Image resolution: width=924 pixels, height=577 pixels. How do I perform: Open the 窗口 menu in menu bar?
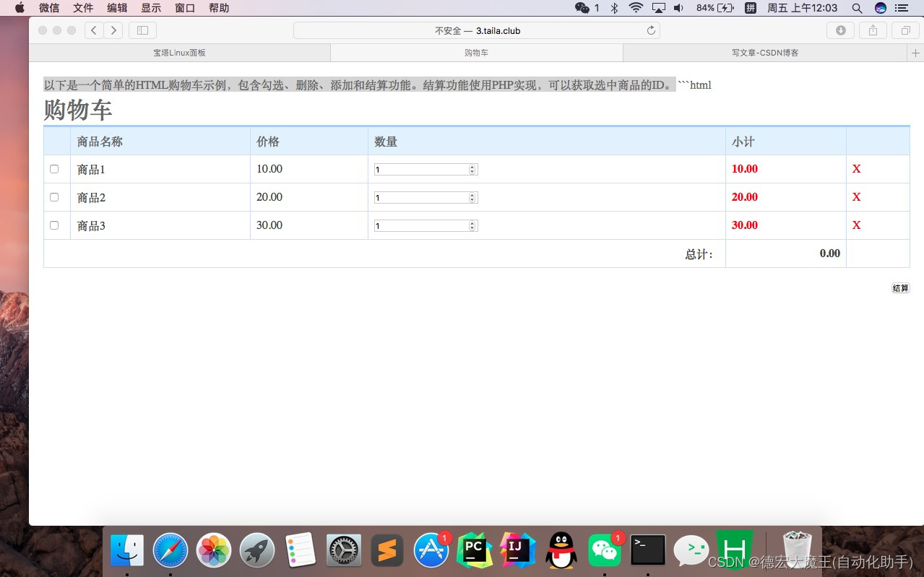click(x=185, y=8)
